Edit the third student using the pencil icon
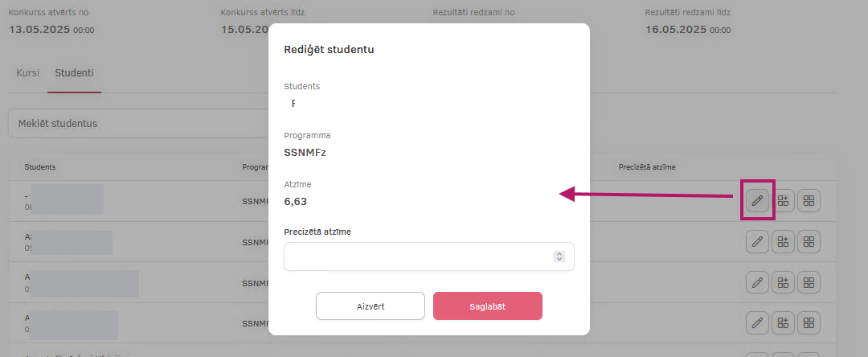Screen dimensions: 868x357 coord(757,282)
